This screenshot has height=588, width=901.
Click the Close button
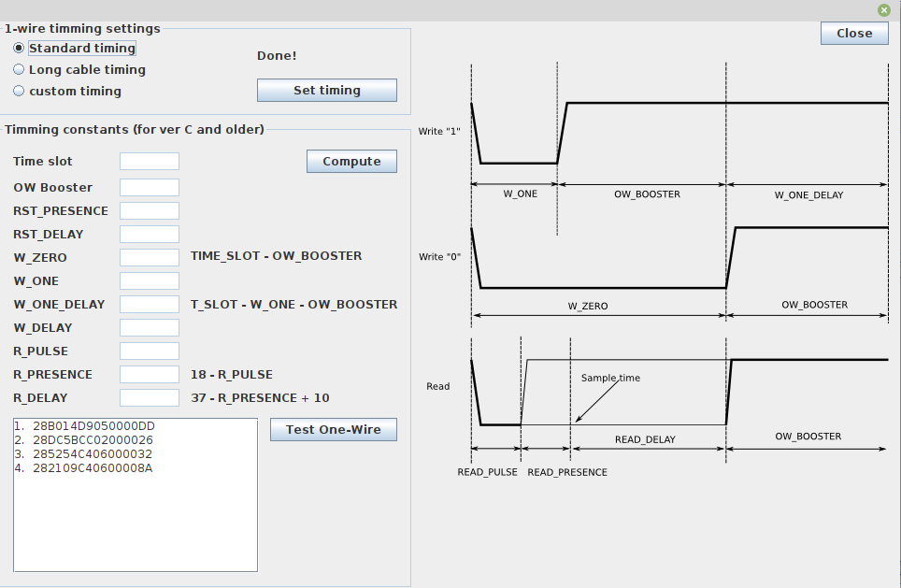click(854, 34)
